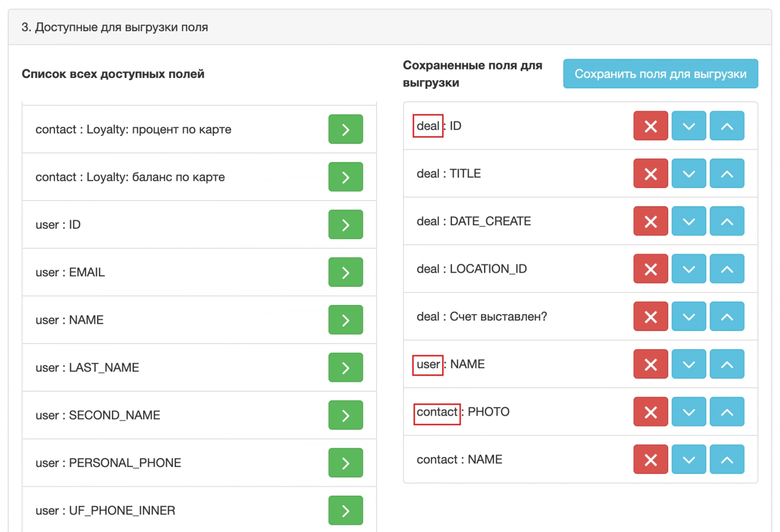Move 'deal : TITLE' down one position

coord(688,174)
